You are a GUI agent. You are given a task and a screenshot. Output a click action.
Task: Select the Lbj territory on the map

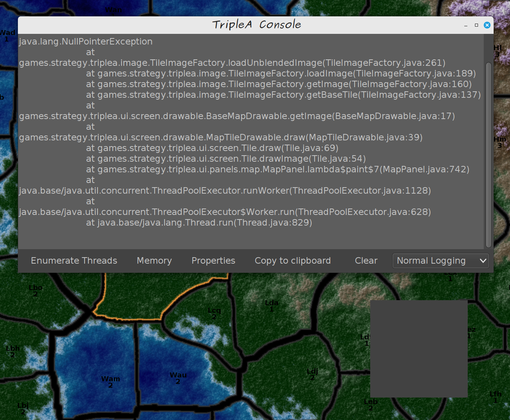[x=23, y=409]
